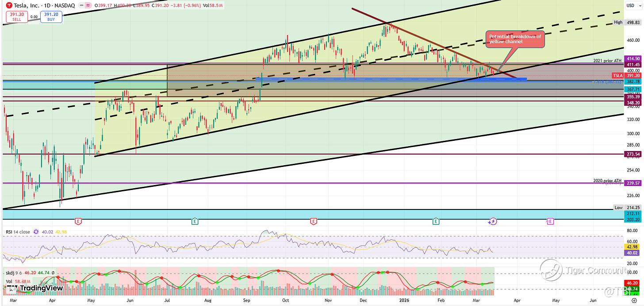Click the 2021 prior ATH line label
The height and width of the screenshot is (306, 644).
tap(607, 61)
